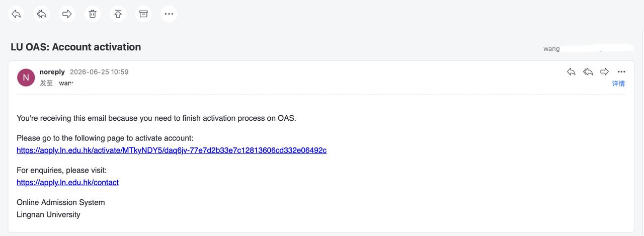Forward using the message header arrow icon
Image resolution: width=644 pixels, height=236 pixels.
pyautogui.click(x=605, y=72)
